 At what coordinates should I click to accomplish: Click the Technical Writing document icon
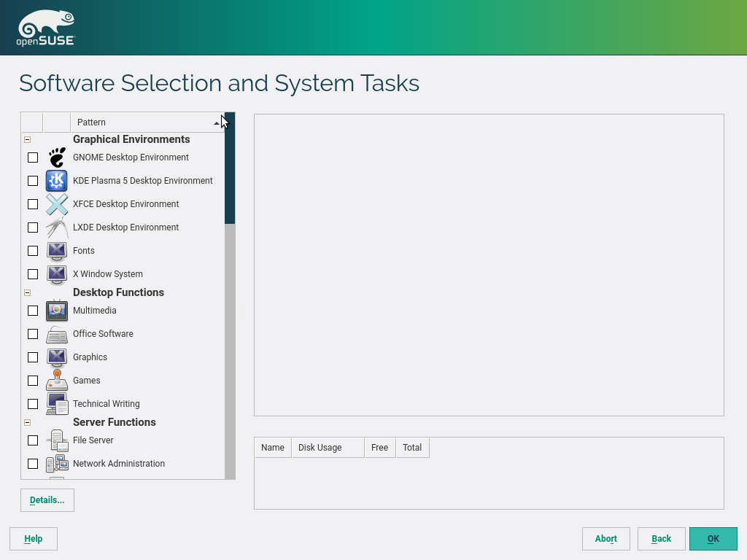(57, 404)
